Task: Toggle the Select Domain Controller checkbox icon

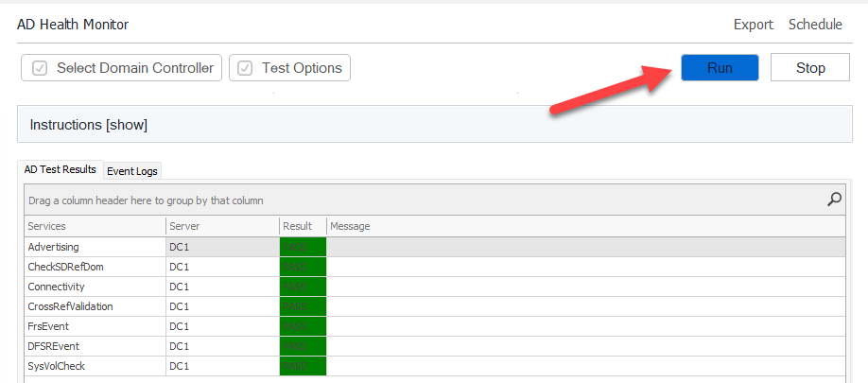Action: coord(40,68)
